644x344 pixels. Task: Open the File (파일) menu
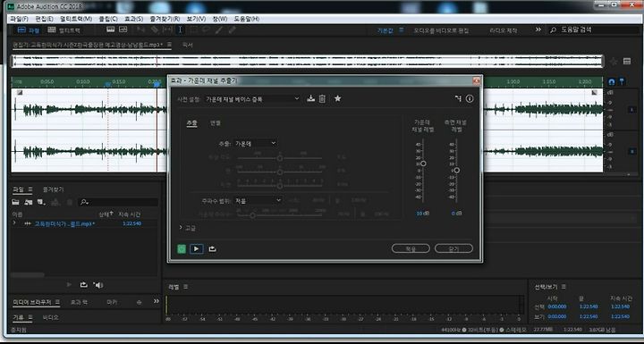click(19, 19)
